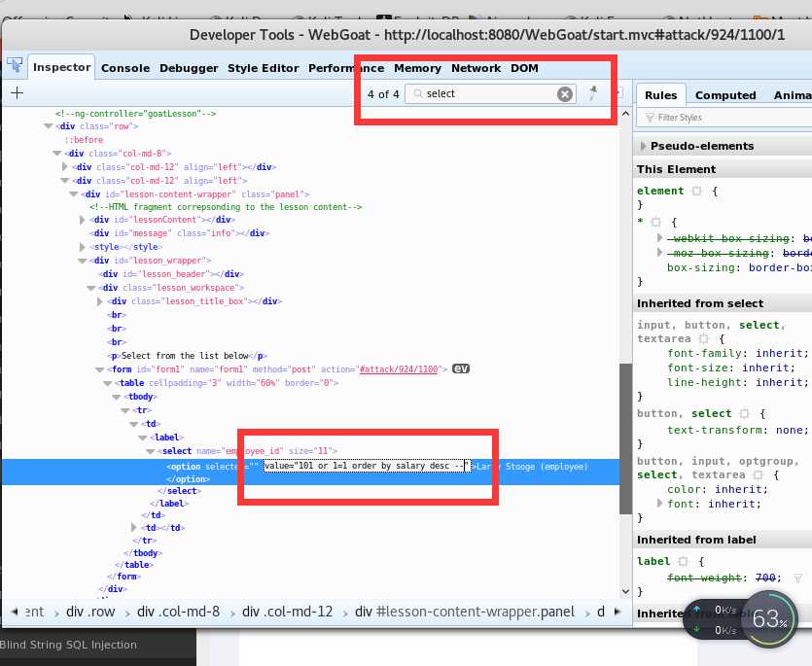The image size is (812, 666).
Task: Click the value="101 or 1=1..." attribute edit box
Action: coord(368,466)
